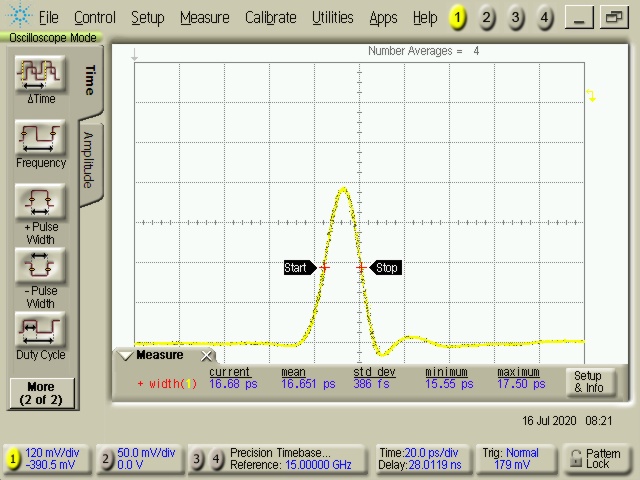Image resolution: width=640 pixels, height=480 pixels.
Task: Click the More (2 of 2) button
Action: pos(41,393)
